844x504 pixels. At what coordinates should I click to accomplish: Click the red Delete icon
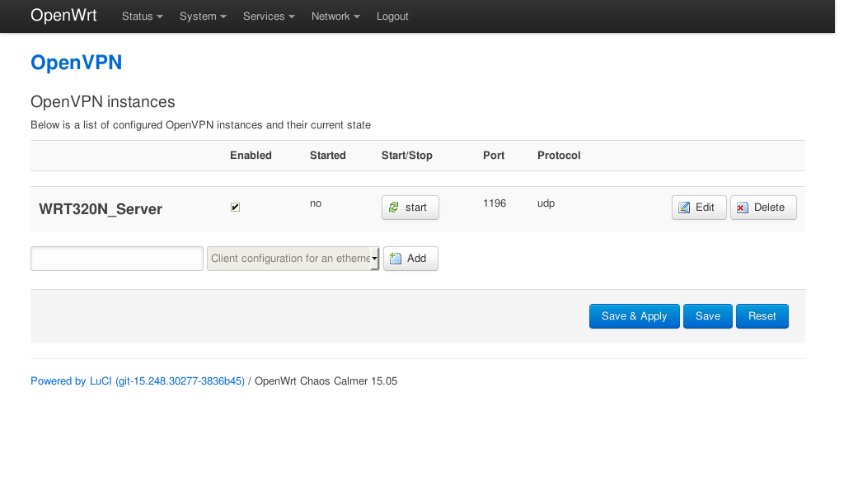coord(743,208)
